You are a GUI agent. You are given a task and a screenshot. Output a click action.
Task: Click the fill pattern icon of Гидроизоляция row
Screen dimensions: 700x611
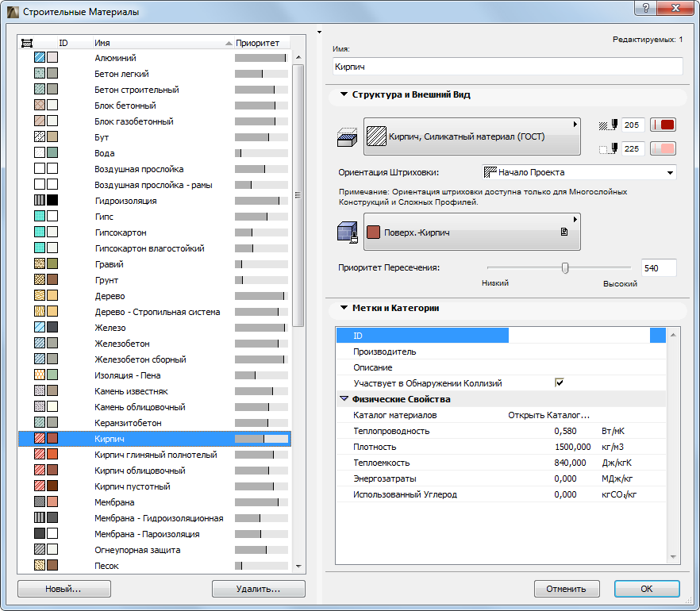coord(40,200)
